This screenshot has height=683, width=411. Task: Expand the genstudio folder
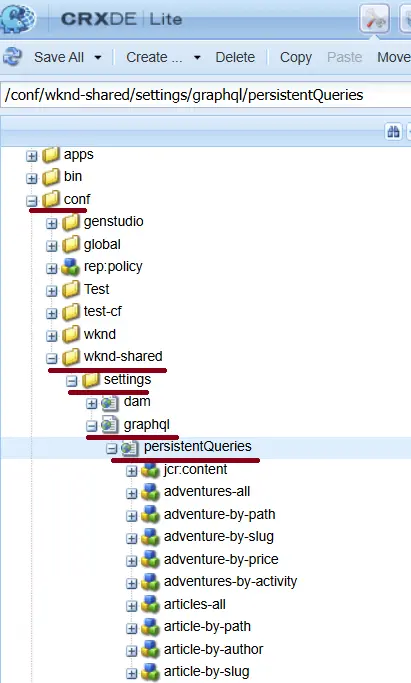point(51,223)
